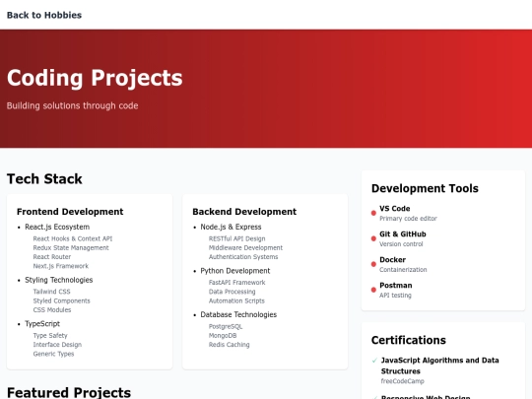Click the Next.js Framework entry

click(x=61, y=266)
